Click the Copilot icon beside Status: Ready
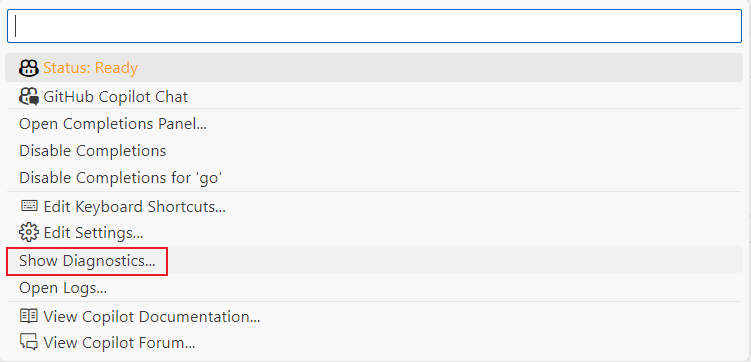Screen dimensions: 751x362 pyautogui.click(x=29, y=68)
